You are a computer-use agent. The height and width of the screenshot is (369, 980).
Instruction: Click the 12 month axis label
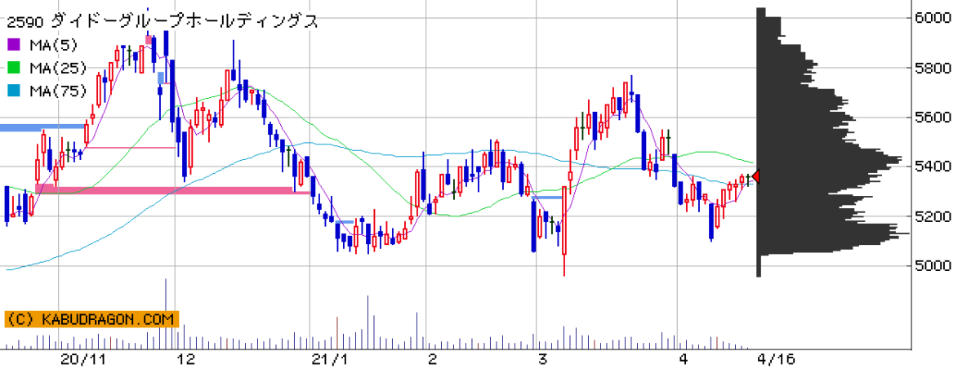tap(185, 359)
